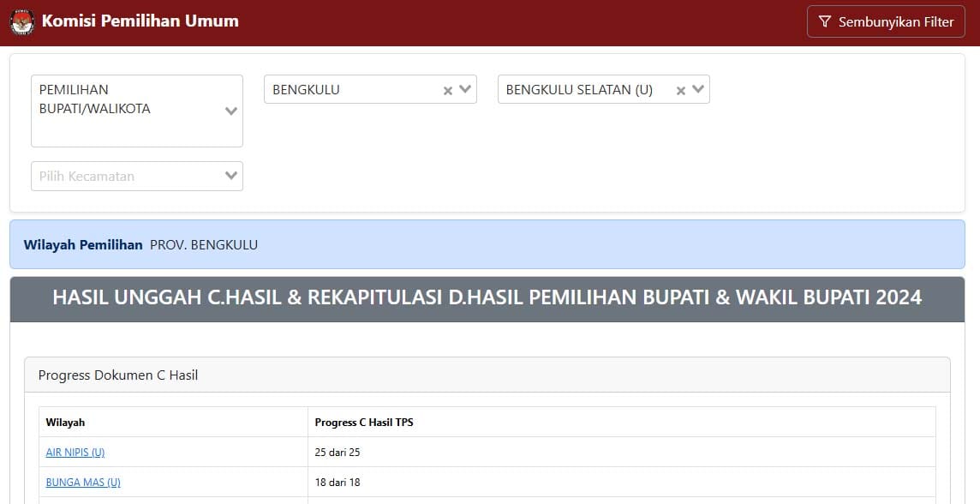The image size is (980, 504).
Task: Open the Komisi Pemilihan Umum home title
Action: (x=140, y=21)
